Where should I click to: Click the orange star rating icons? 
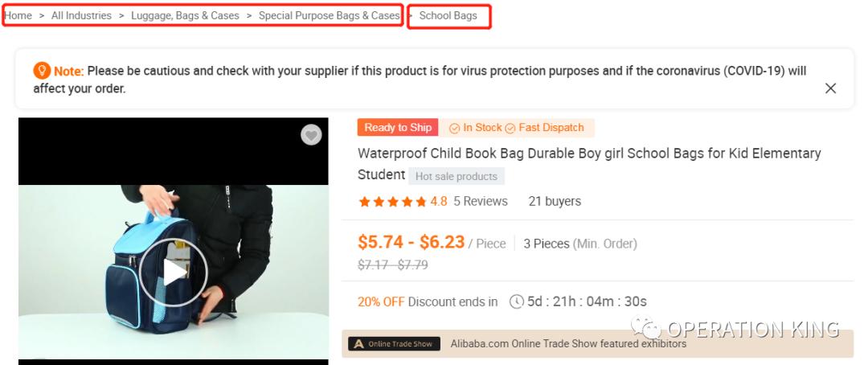coord(392,202)
